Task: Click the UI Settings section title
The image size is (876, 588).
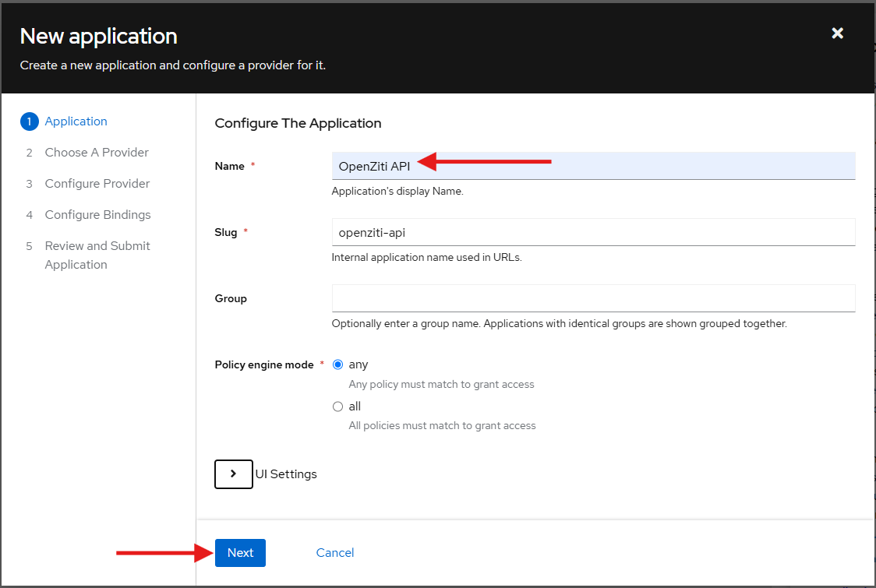Action: [286, 474]
